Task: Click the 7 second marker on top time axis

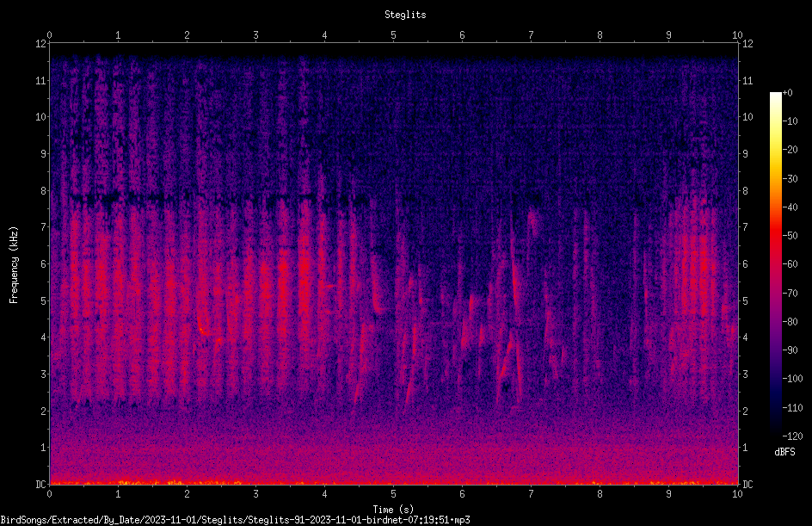Action: click(x=531, y=34)
